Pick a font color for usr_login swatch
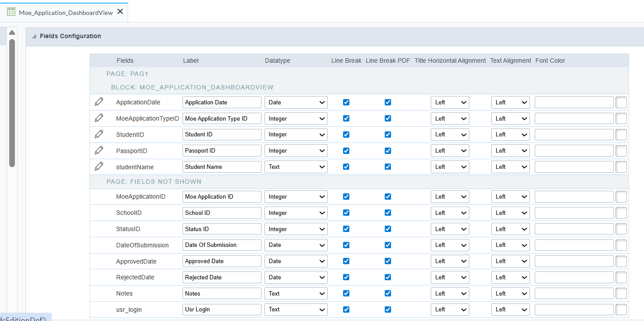This screenshot has width=644, height=321. point(621,310)
